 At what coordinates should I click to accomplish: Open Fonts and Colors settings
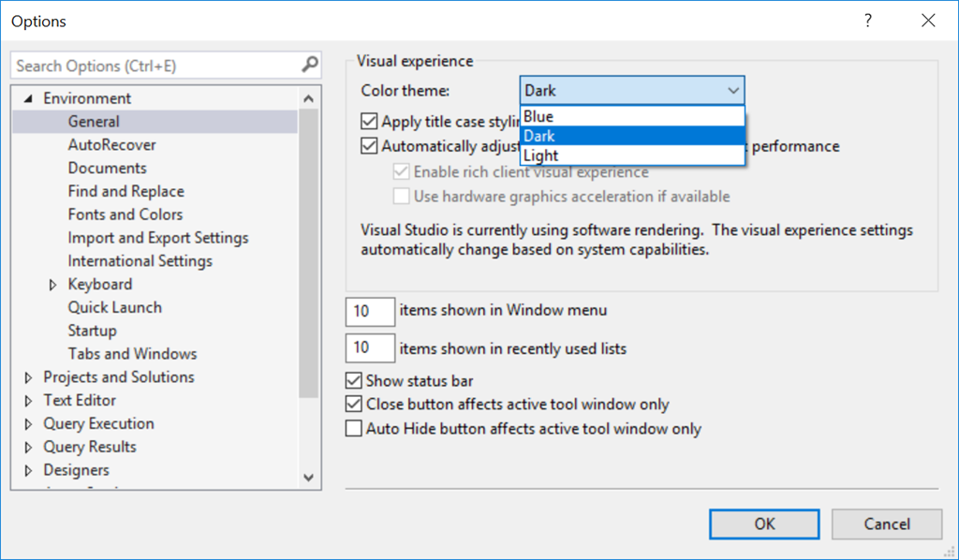[125, 214]
